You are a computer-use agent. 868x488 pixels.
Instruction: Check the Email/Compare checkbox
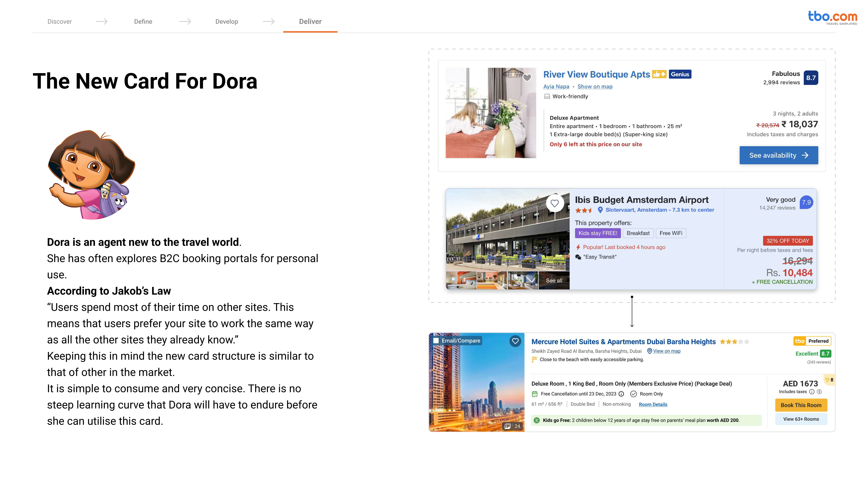[436, 341]
